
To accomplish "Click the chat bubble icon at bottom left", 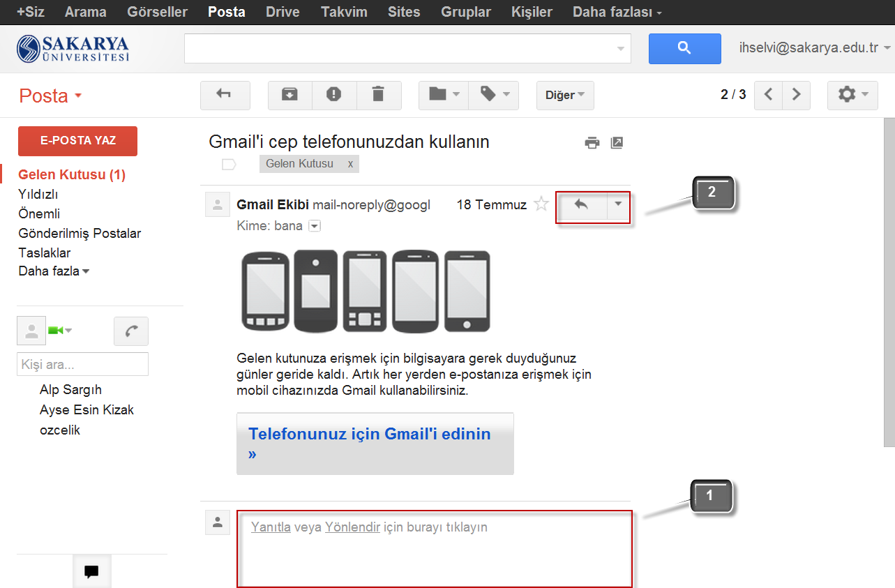I will (x=91, y=572).
